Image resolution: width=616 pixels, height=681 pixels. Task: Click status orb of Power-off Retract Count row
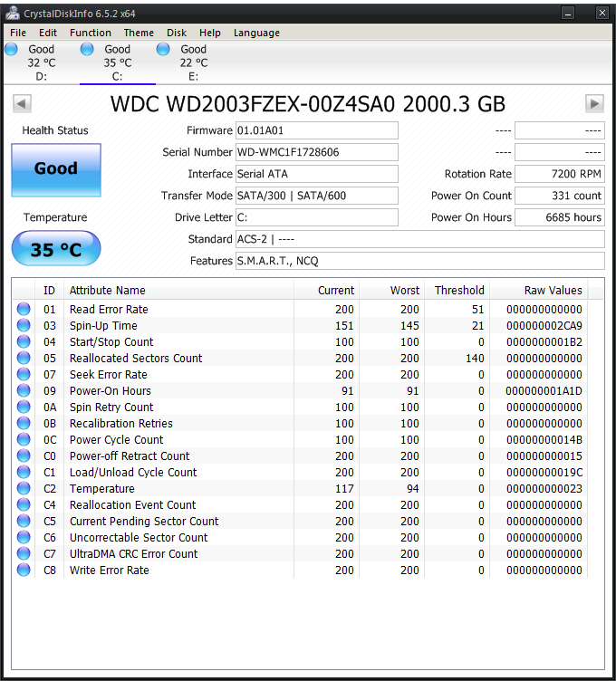(x=24, y=456)
